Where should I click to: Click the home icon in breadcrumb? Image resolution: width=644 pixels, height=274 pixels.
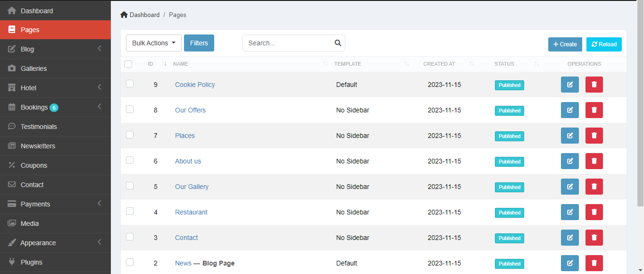tap(124, 15)
